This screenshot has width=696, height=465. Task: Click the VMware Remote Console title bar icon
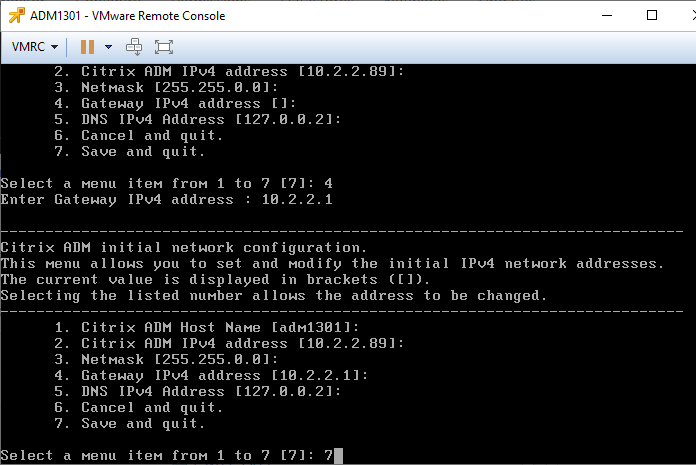16,16
